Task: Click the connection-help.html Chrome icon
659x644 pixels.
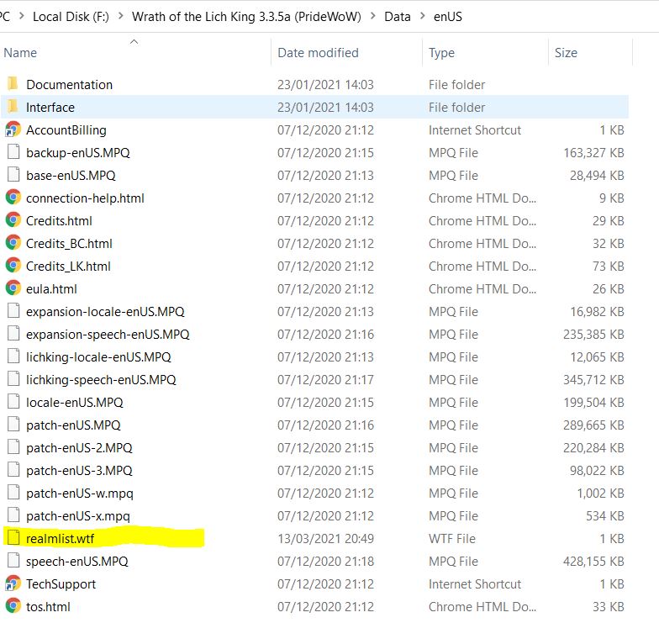Action: (x=13, y=197)
